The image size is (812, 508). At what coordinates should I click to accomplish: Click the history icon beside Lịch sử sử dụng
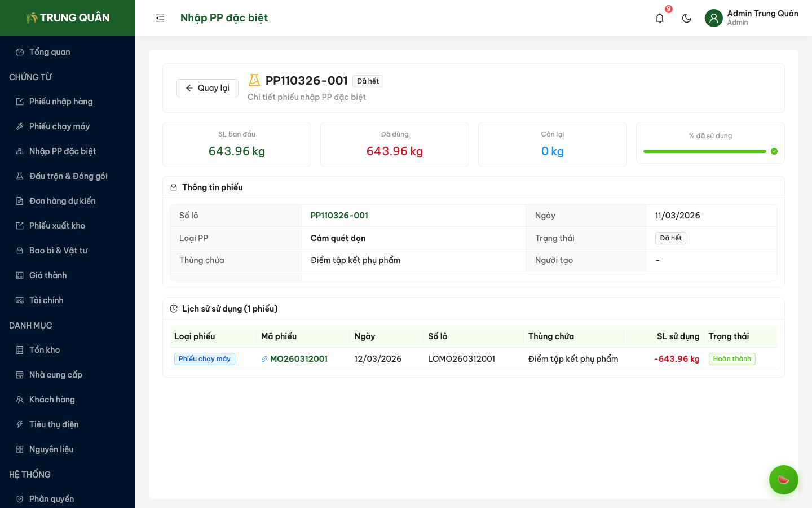click(174, 309)
